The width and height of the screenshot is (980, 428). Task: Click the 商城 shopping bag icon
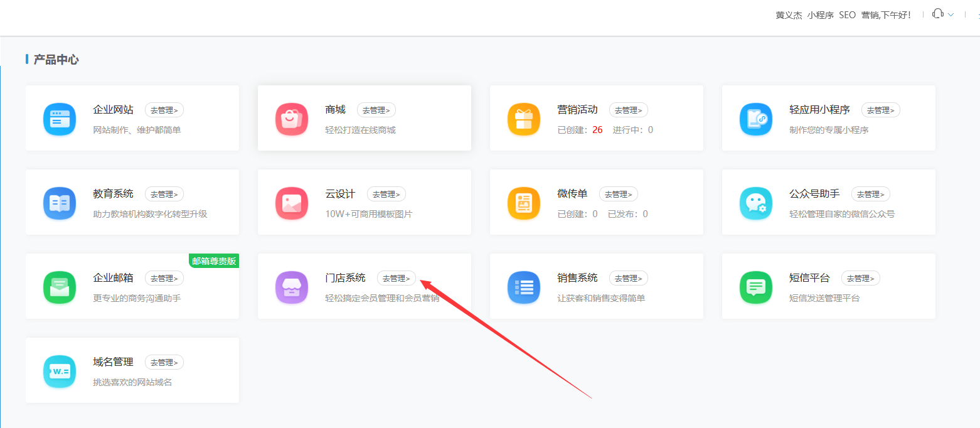(292, 119)
